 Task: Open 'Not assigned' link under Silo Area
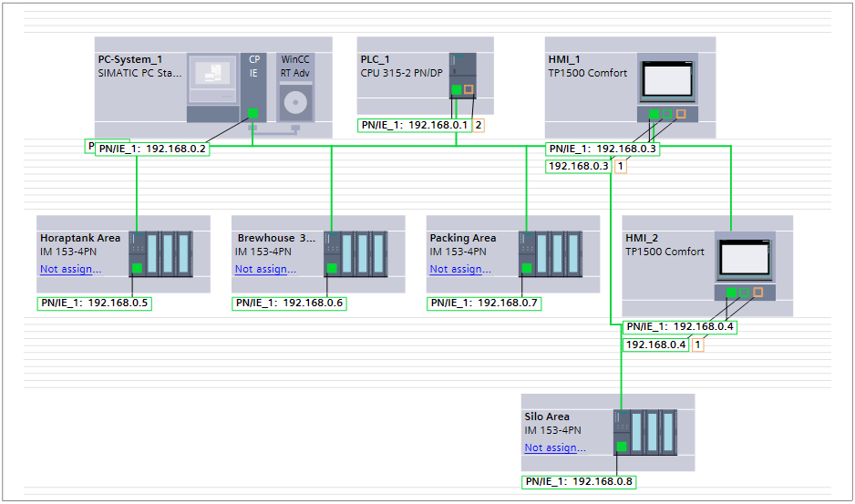pos(555,447)
